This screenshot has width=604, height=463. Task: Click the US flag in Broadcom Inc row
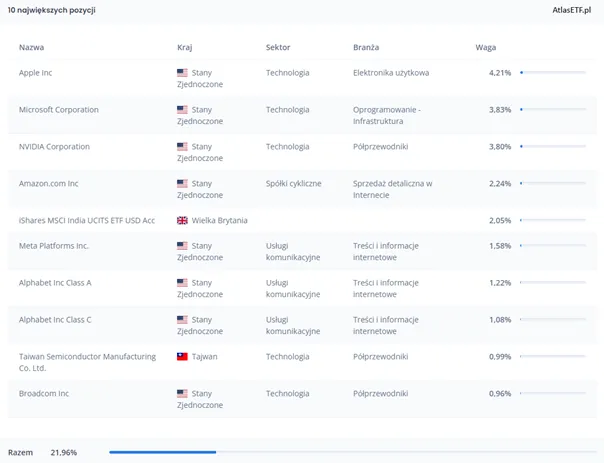pyautogui.click(x=182, y=394)
